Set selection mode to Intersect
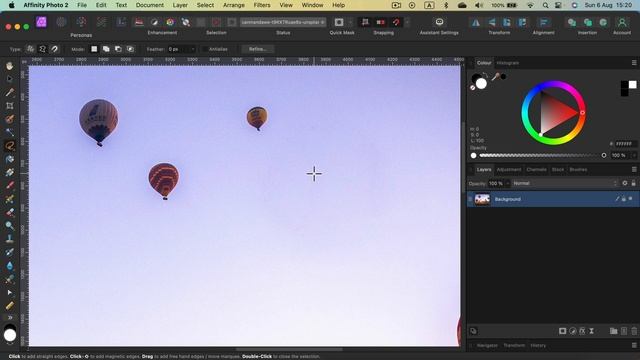The width and height of the screenshot is (640, 360). [x=130, y=49]
